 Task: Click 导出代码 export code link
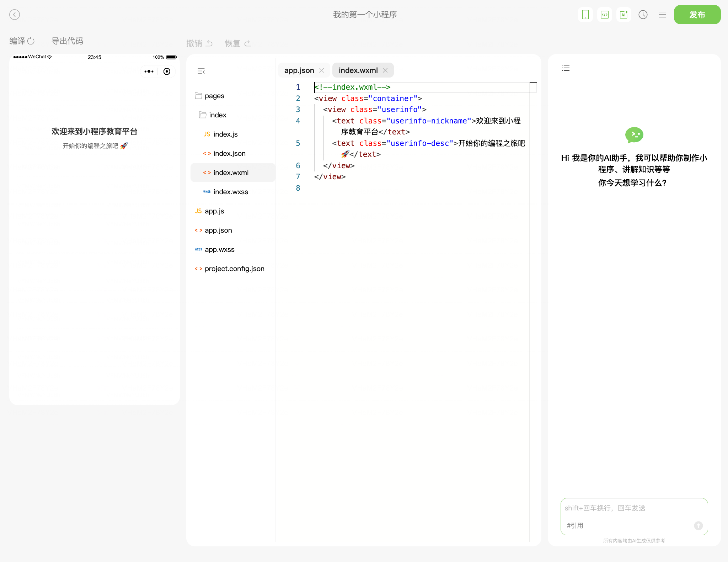(67, 41)
